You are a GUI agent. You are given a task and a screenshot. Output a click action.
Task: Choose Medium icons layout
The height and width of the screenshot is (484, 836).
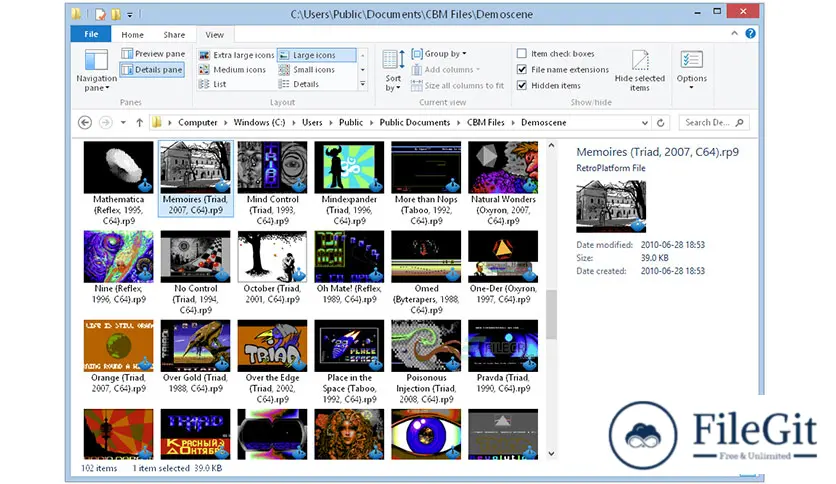[x=232, y=69]
